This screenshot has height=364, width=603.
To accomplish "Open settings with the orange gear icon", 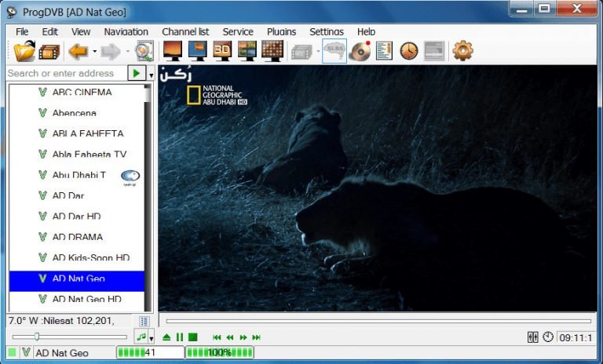I will [462, 51].
